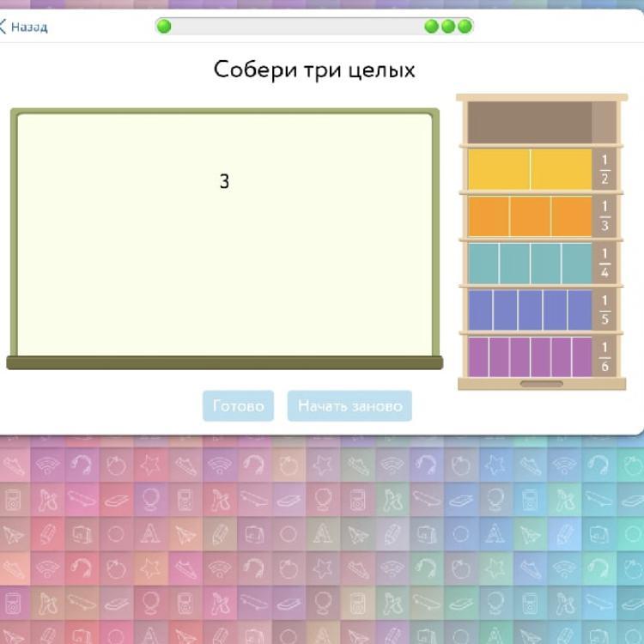
Task: Click the 1/2 fraction label
Action: (x=605, y=170)
